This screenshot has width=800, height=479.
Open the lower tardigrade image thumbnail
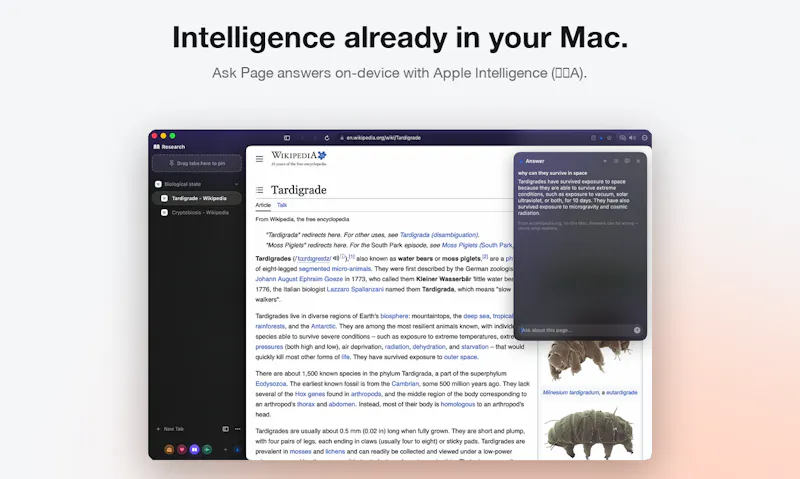click(x=590, y=433)
